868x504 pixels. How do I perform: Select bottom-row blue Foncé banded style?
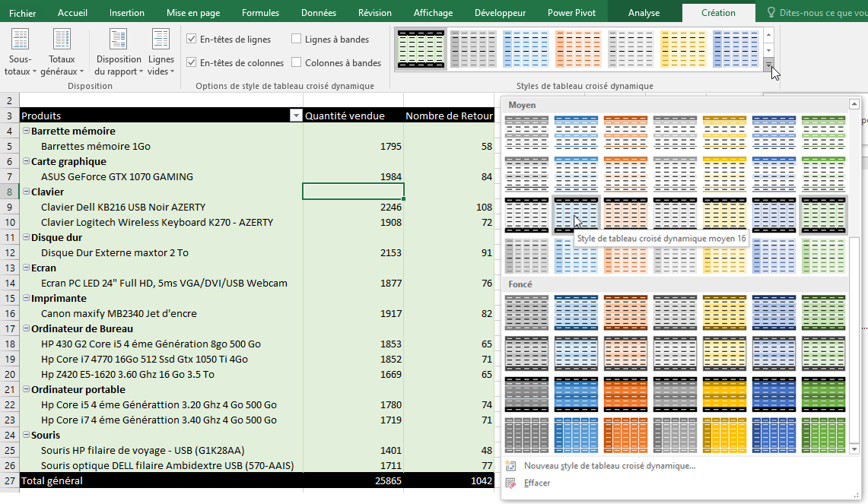[x=576, y=436]
